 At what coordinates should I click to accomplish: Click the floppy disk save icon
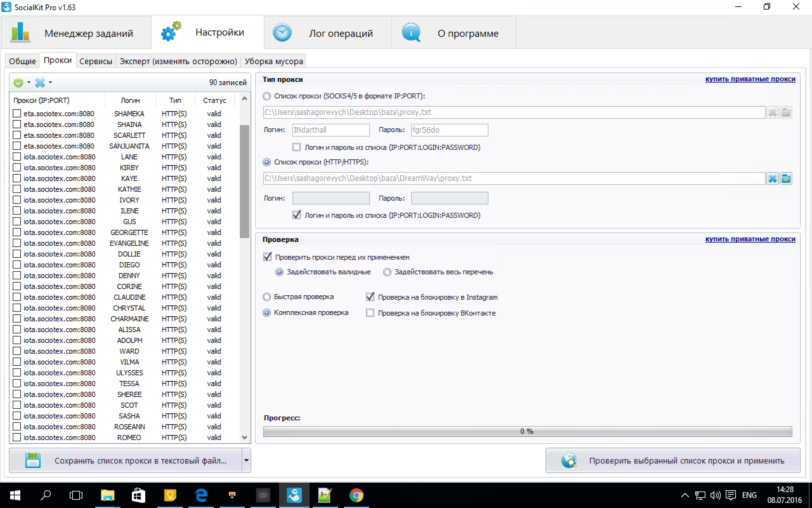tap(33, 460)
